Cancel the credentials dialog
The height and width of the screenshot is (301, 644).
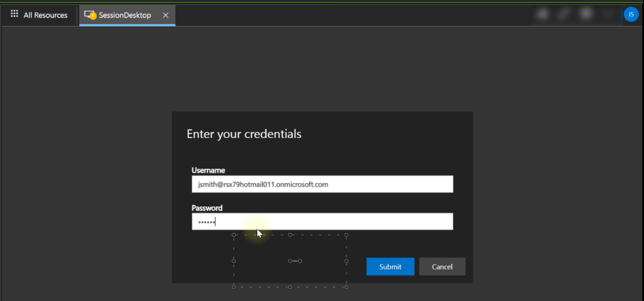point(442,266)
